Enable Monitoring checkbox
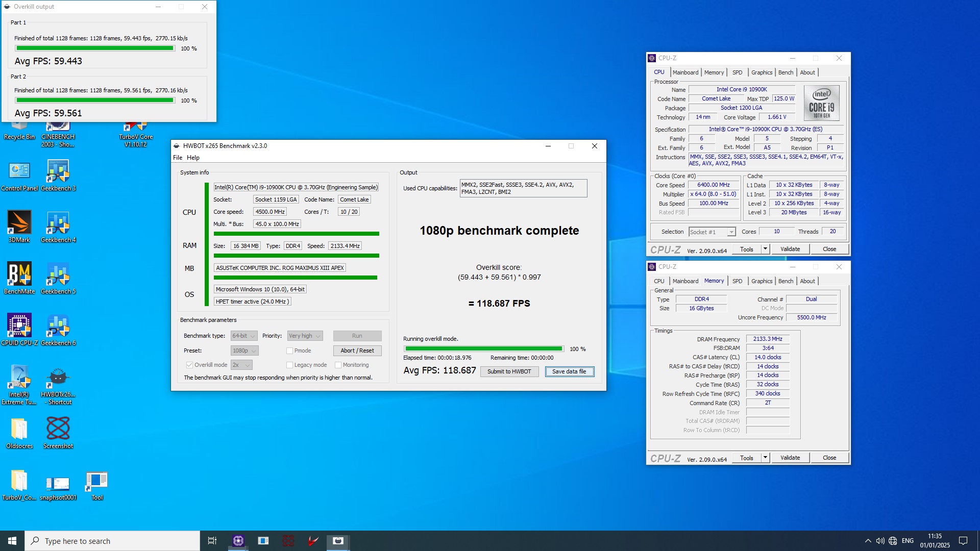 [x=338, y=365]
